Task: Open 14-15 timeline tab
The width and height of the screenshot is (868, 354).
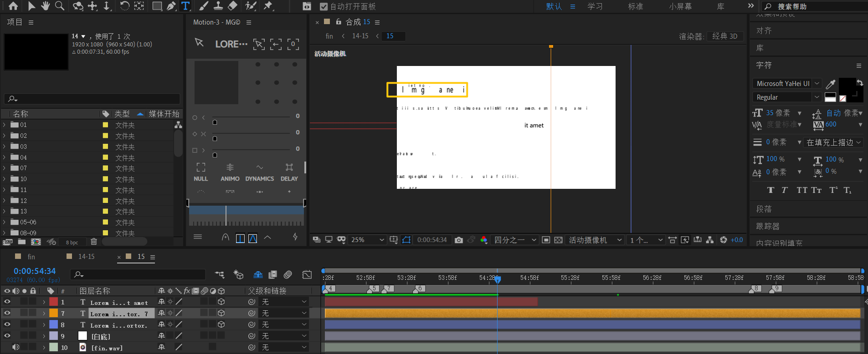Action: coord(87,257)
